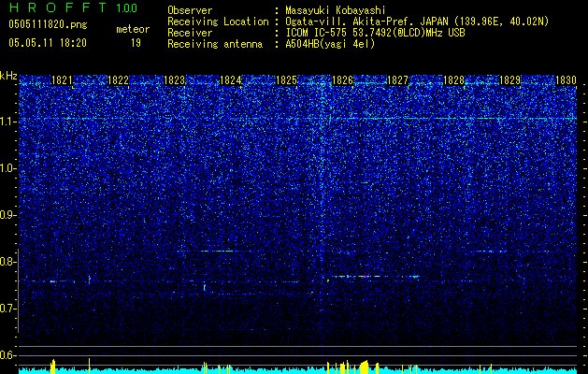Click the 1823 time marker
This screenshot has height=374, width=588.
tap(175, 80)
